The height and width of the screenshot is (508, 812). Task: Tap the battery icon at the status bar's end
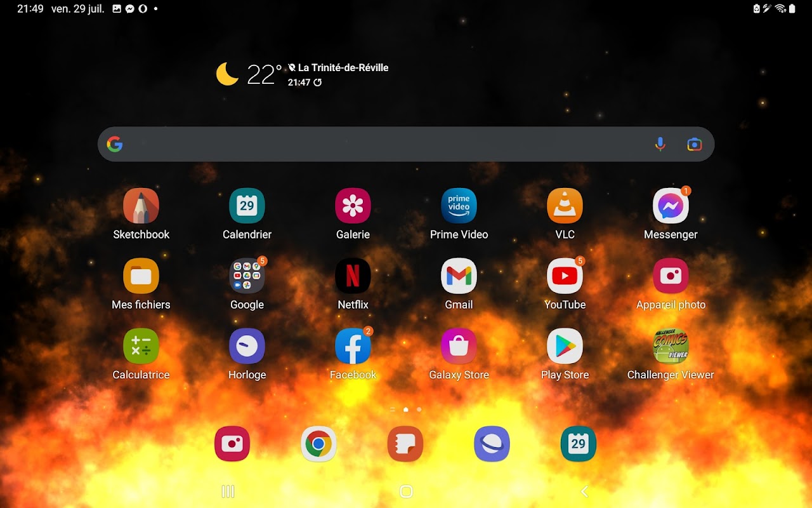[792, 9]
